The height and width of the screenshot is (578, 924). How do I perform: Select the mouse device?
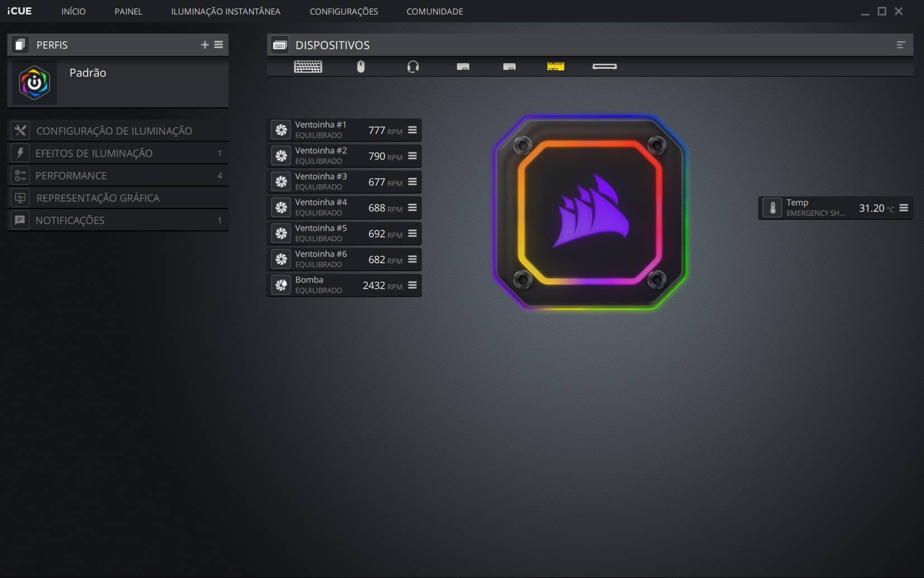[x=361, y=67]
